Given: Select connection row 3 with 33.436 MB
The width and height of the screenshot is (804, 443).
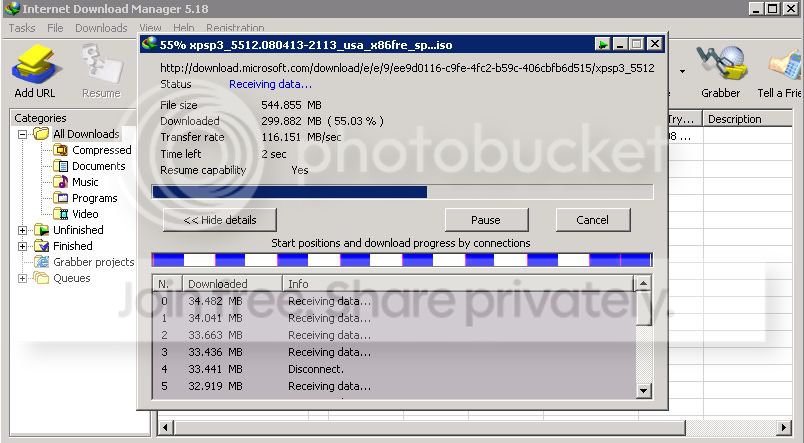Looking at the screenshot, I should click(x=394, y=352).
